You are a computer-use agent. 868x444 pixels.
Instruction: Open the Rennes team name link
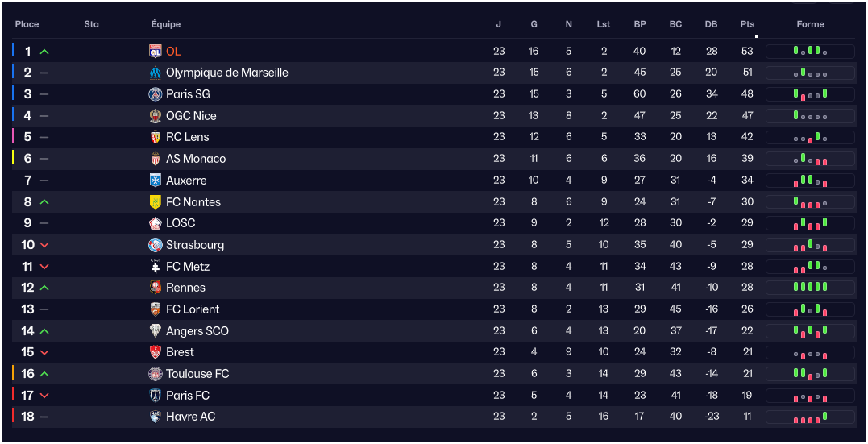click(185, 288)
